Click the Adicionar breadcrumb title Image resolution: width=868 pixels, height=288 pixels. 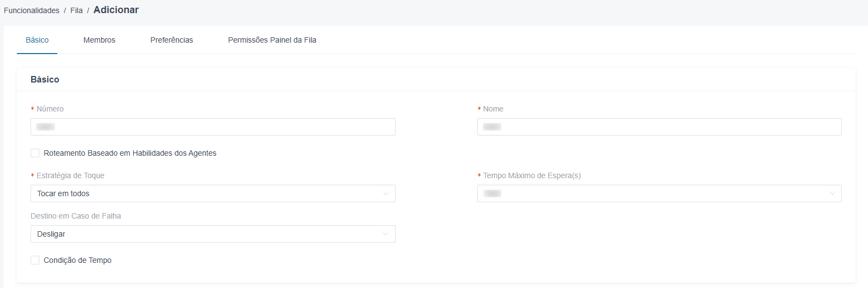coord(116,10)
